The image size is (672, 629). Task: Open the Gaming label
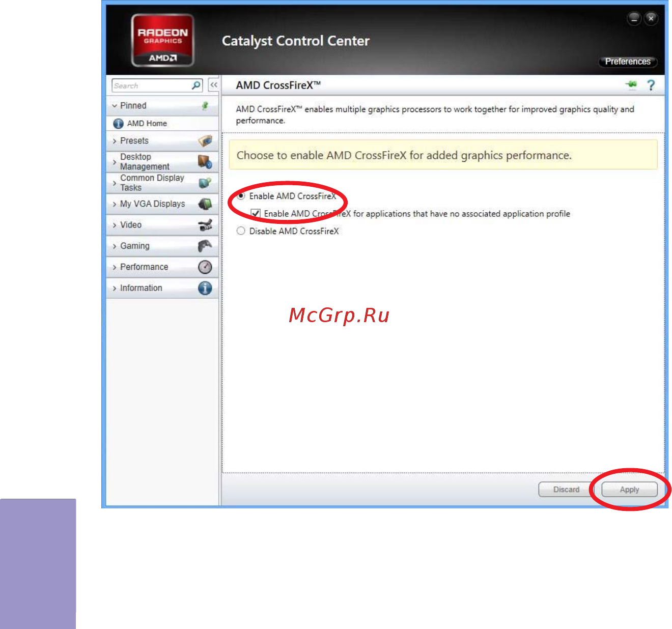135,246
